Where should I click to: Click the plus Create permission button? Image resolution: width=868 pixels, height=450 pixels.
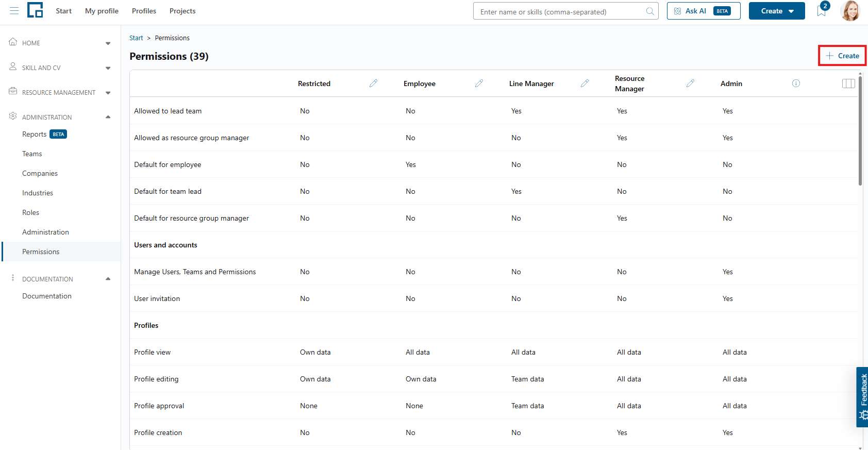[842, 56]
